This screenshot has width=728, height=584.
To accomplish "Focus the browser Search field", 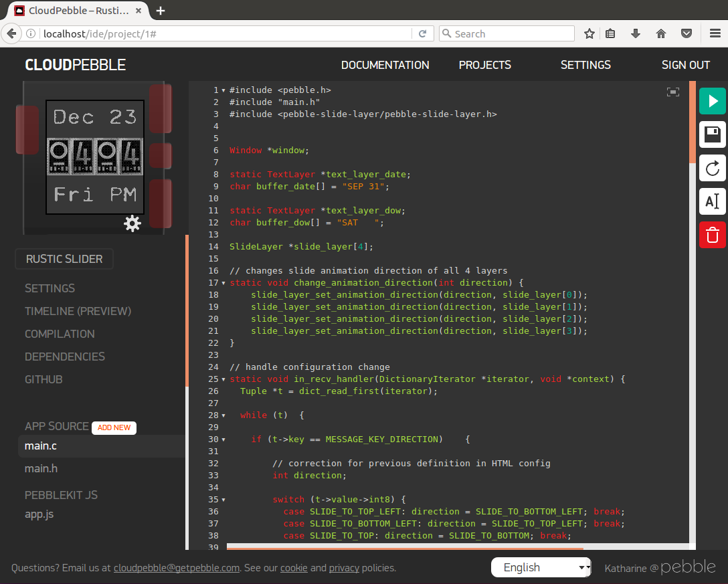I will pyautogui.click(x=507, y=33).
